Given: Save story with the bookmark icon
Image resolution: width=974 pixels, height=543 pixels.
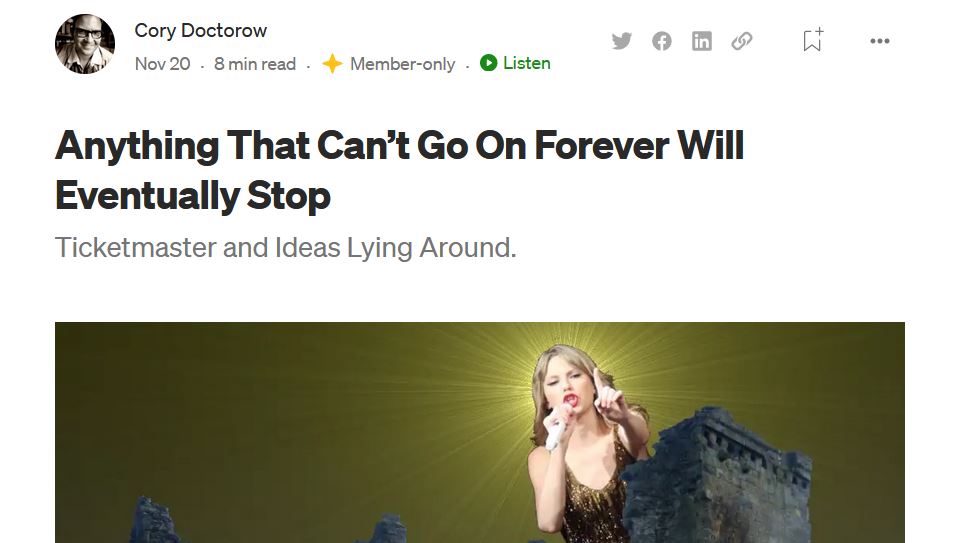Looking at the screenshot, I should (x=812, y=40).
